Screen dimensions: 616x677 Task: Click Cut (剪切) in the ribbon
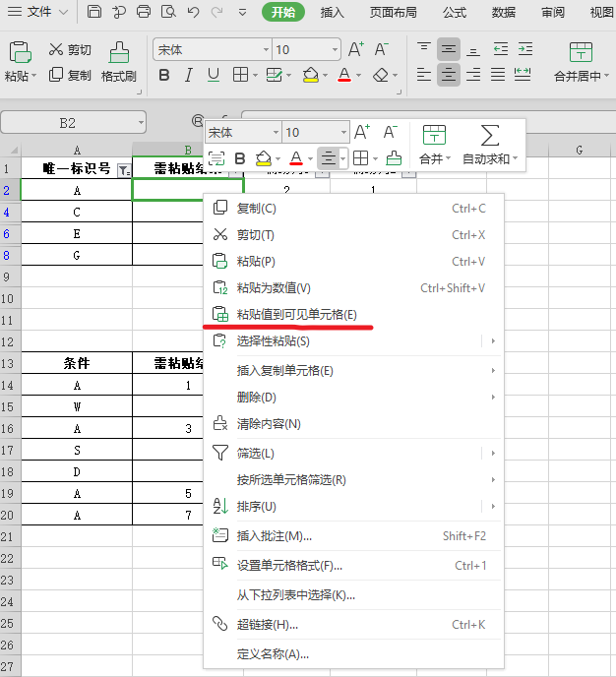[x=70, y=49]
